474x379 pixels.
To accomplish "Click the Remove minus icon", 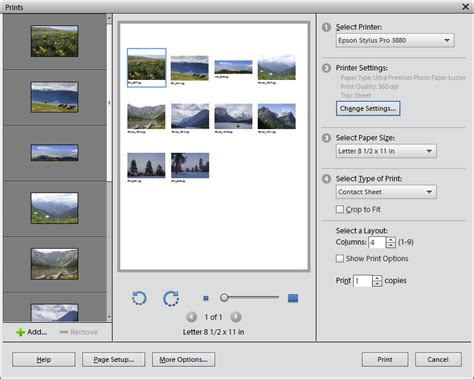I will (x=64, y=332).
